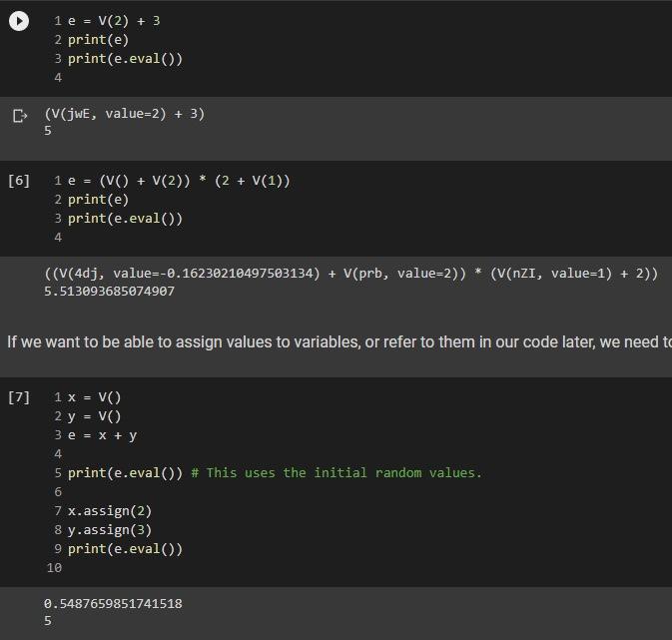Click 'print(e.eval())' in the first cell

click(x=125, y=59)
